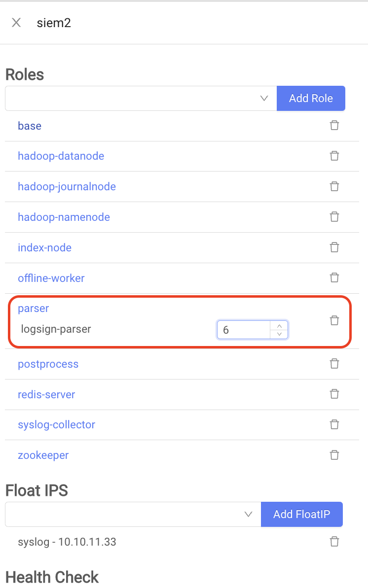Remove the hadoop-journalnode role trash icon

click(334, 186)
